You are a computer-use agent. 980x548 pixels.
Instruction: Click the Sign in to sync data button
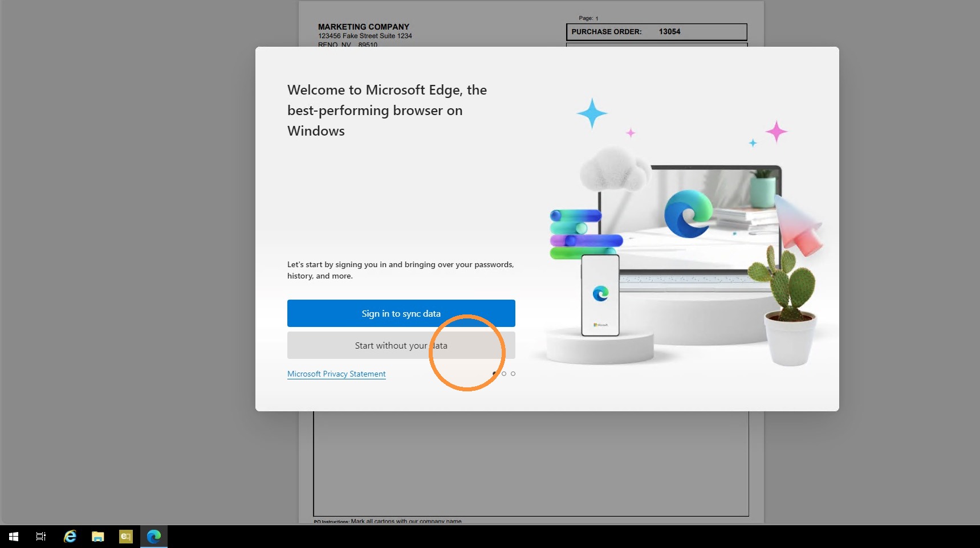coord(401,313)
